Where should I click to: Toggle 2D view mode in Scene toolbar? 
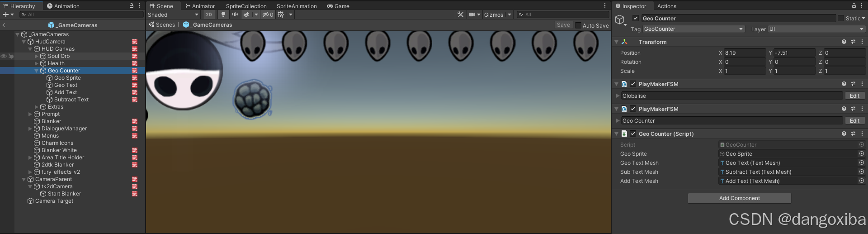[208, 14]
